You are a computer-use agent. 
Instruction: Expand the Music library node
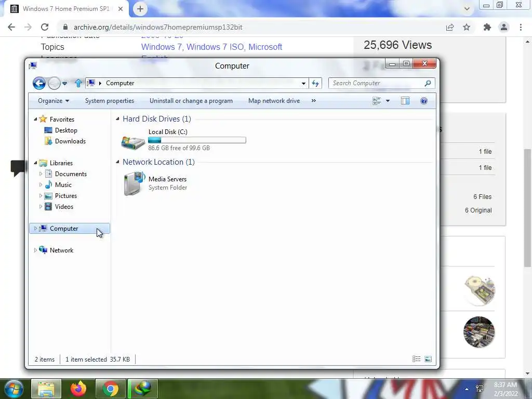point(41,185)
